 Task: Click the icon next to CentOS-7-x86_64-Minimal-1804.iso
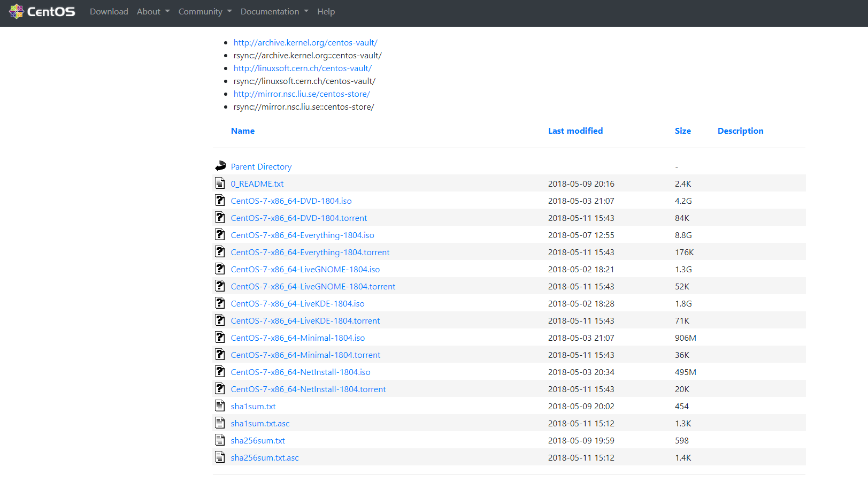point(220,336)
